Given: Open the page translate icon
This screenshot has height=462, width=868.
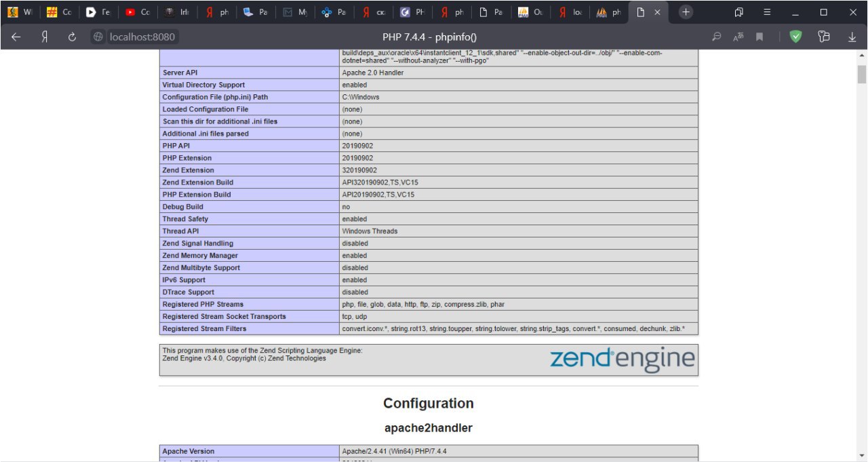Looking at the screenshot, I should tap(738, 37).
